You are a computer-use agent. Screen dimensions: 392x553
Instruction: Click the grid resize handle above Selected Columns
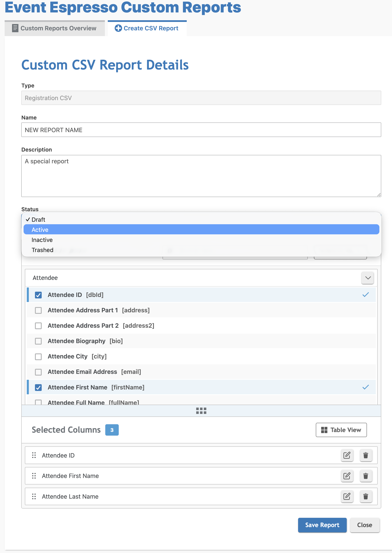point(201,411)
